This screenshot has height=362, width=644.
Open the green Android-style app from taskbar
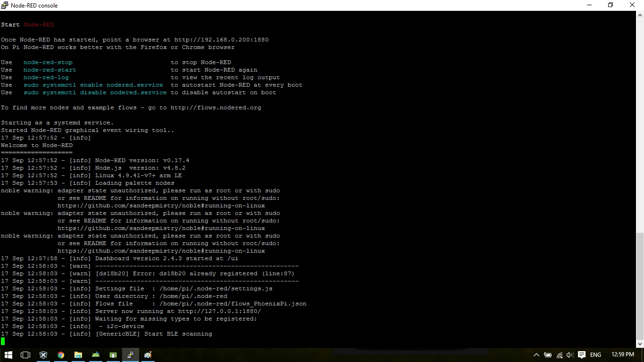pyautogui.click(x=96, y=355)
